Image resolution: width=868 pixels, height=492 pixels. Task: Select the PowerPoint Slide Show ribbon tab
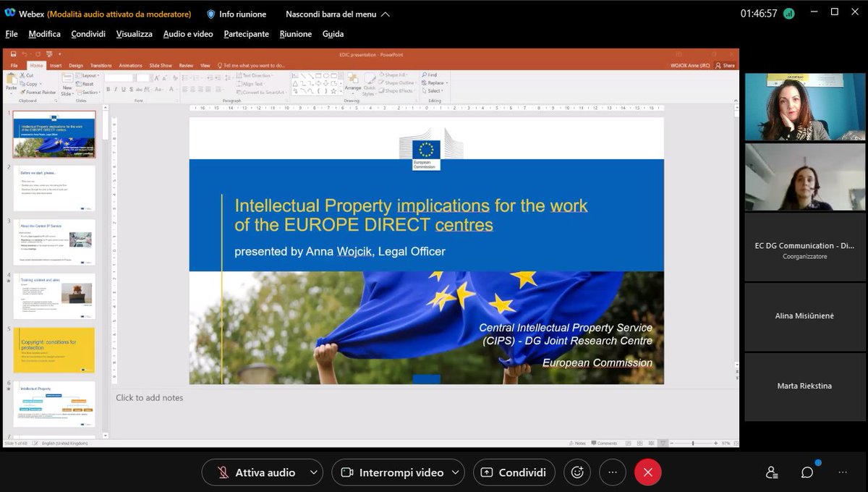pos(161,65)
